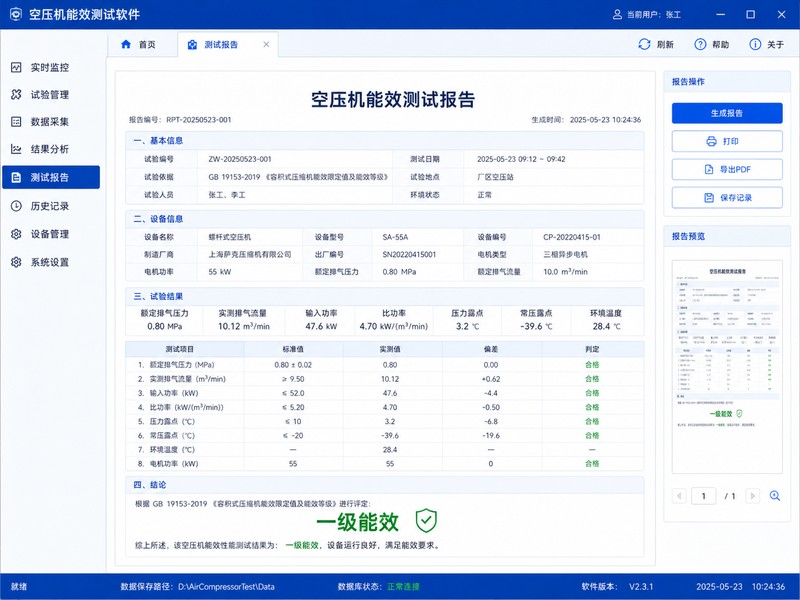Click the 系统设置 gear icon
The image size is (800, 600).
(16, 262)
